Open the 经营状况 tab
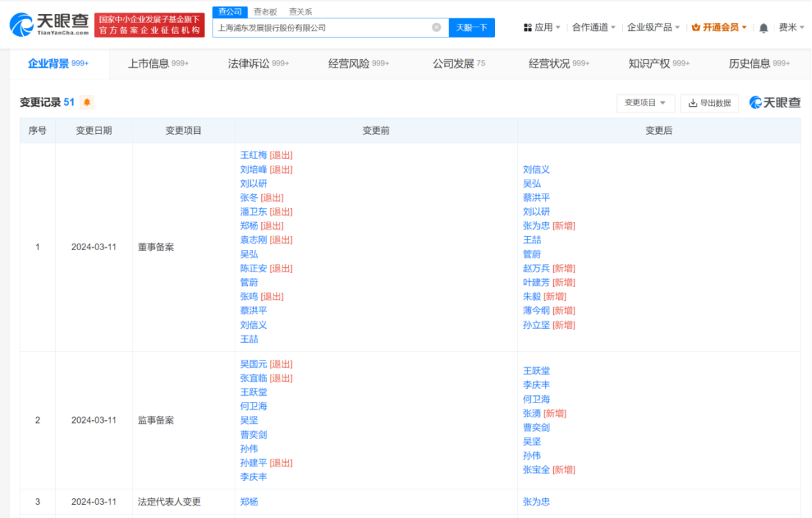812x518 pixels. [x=559, y=64]
